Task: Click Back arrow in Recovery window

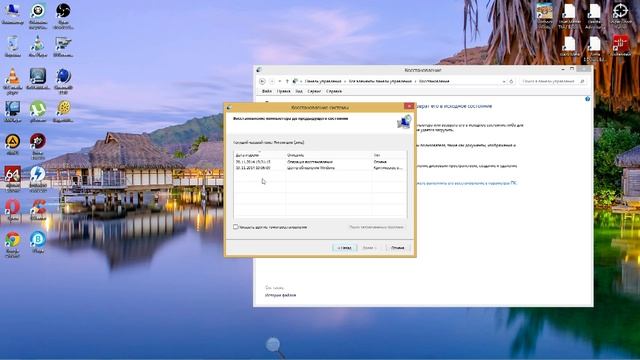Action: (262, 81)
